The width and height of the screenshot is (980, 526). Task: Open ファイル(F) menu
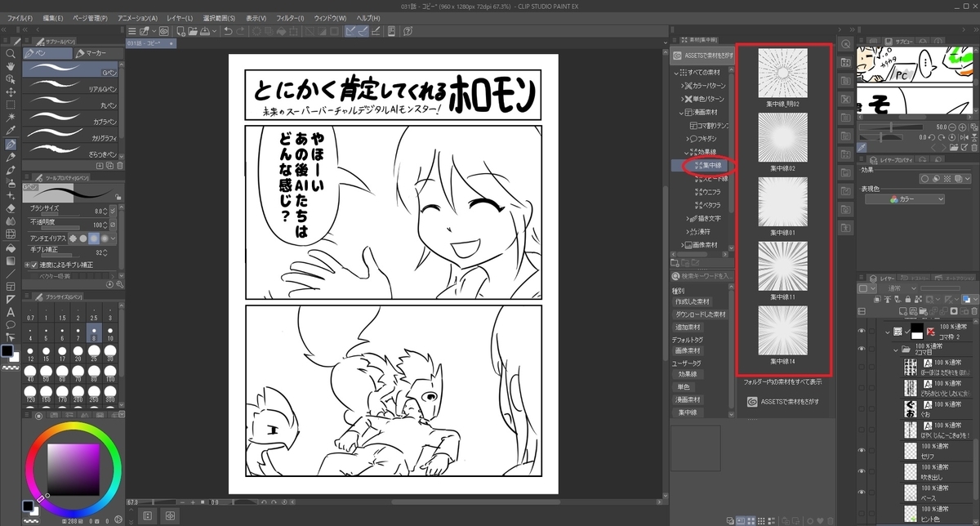click(x=20, y=18)
